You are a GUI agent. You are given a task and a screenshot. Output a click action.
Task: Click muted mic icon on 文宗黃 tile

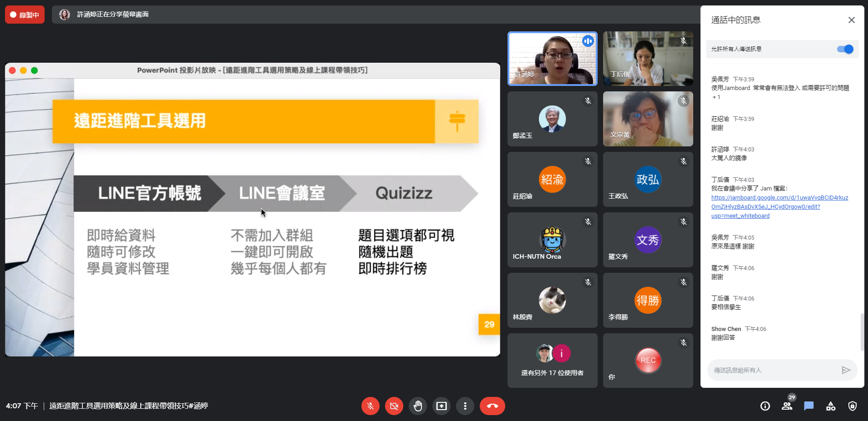pyautogui.click(x=684, y=101)
